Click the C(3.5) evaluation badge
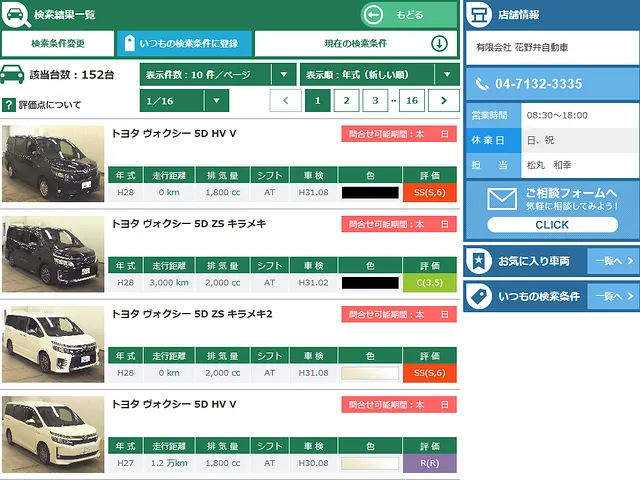 tap(429, 282)
